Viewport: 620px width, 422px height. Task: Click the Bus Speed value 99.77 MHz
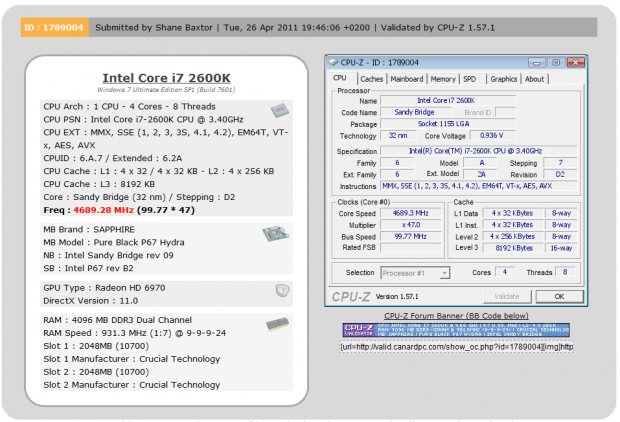coord(411,236)
